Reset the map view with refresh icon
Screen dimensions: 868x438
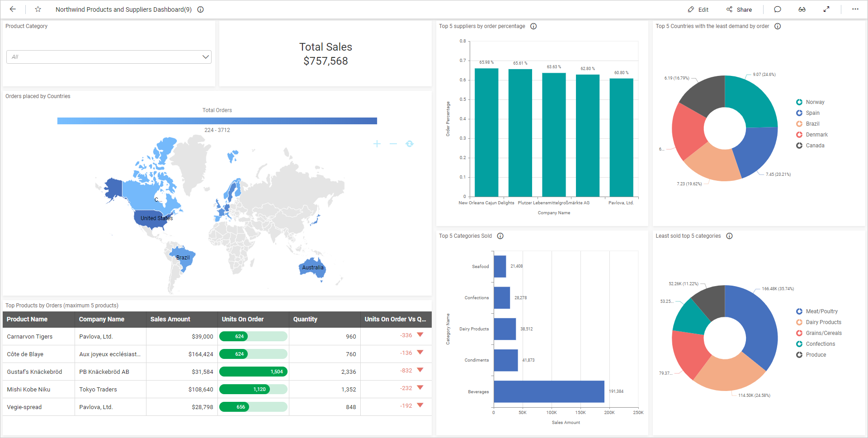point(409,143)
